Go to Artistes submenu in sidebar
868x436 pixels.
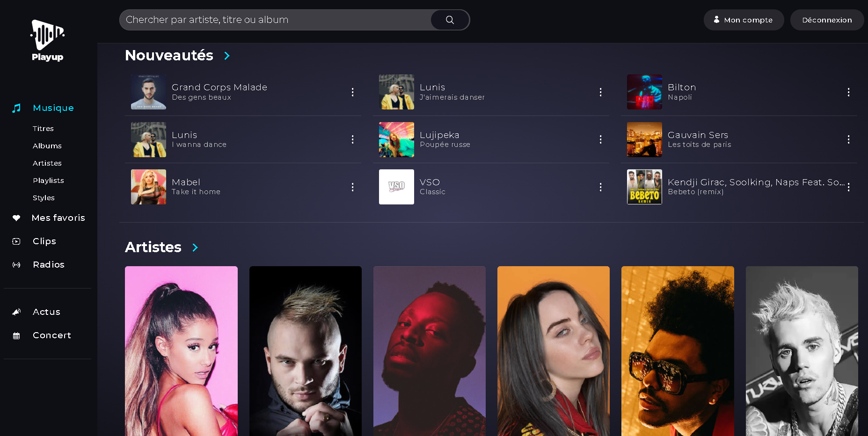pyautogui.click(x=47, y=163)
